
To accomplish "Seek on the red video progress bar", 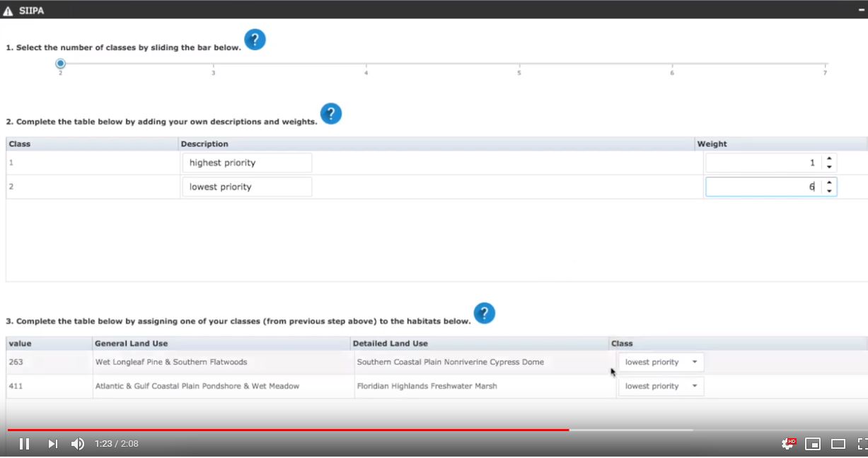I will tap(283, 430).
